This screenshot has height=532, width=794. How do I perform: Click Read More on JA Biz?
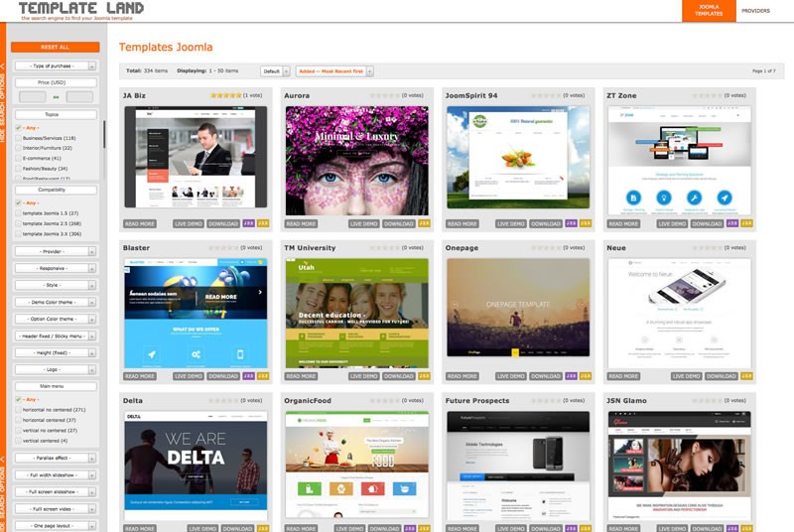click(x=140, y=223)
